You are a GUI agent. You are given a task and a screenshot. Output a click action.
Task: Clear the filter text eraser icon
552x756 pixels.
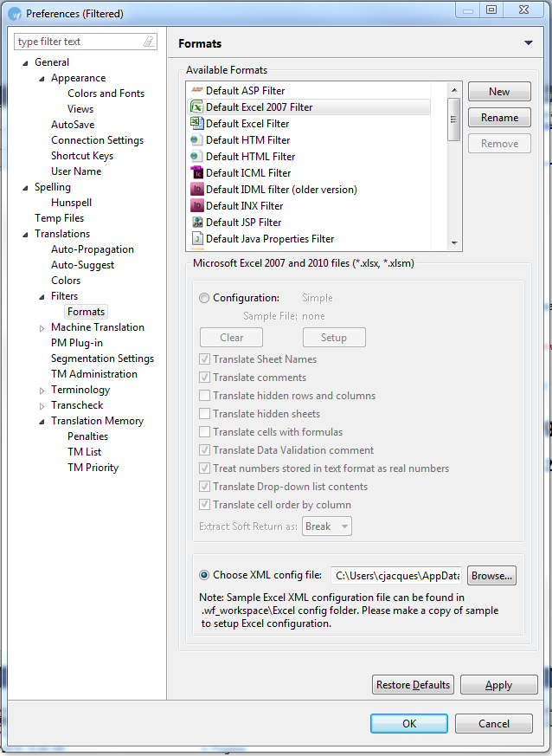pyautogui.click(x=149, y=42)
